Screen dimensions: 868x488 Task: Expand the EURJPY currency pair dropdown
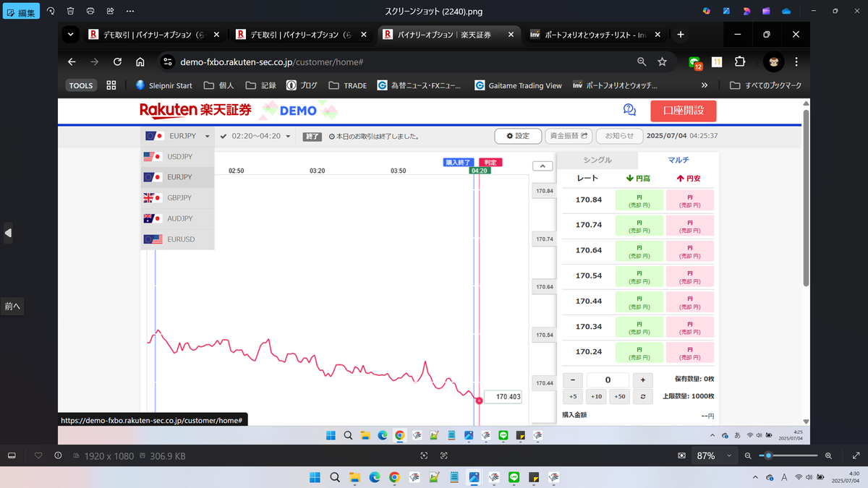[178, 136]
